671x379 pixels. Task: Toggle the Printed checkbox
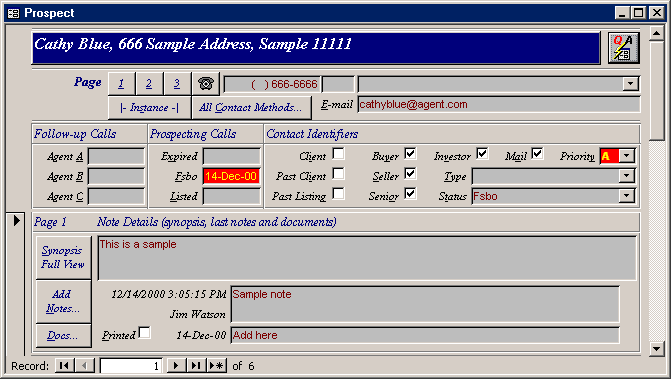tap(145, 332)
